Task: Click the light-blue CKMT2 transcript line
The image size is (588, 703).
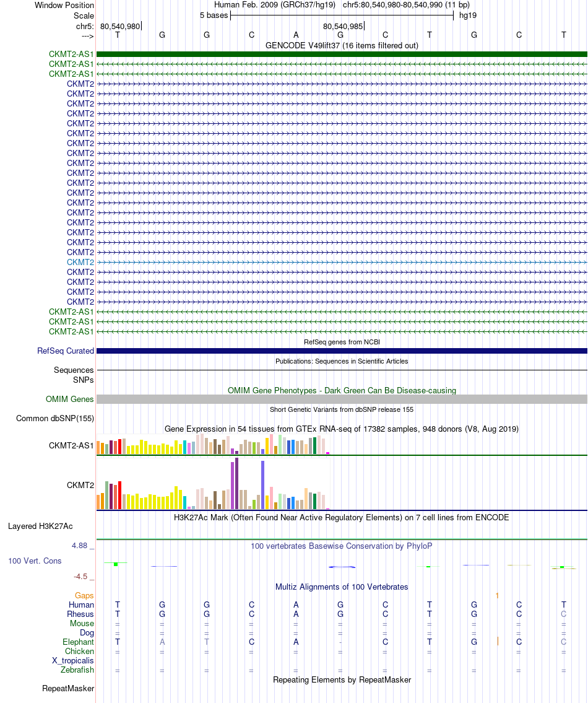Action: click(x=342, y=262)
